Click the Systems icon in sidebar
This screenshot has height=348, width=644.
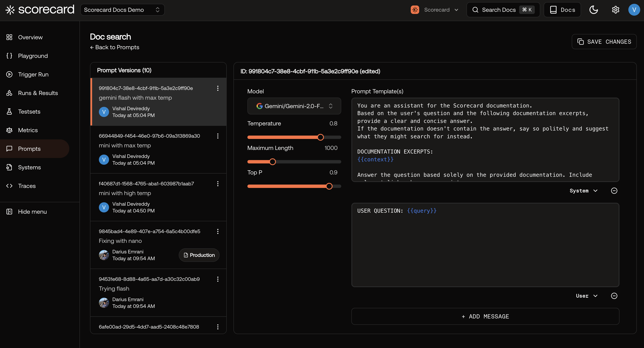point(9,167)
